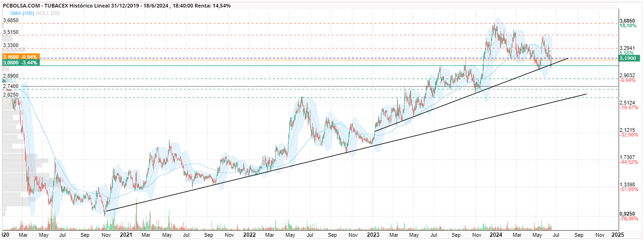This screenshot has height=241, width=644.
Task: Click the SMA (100) indicator label
Action: (x=22, y=13)
